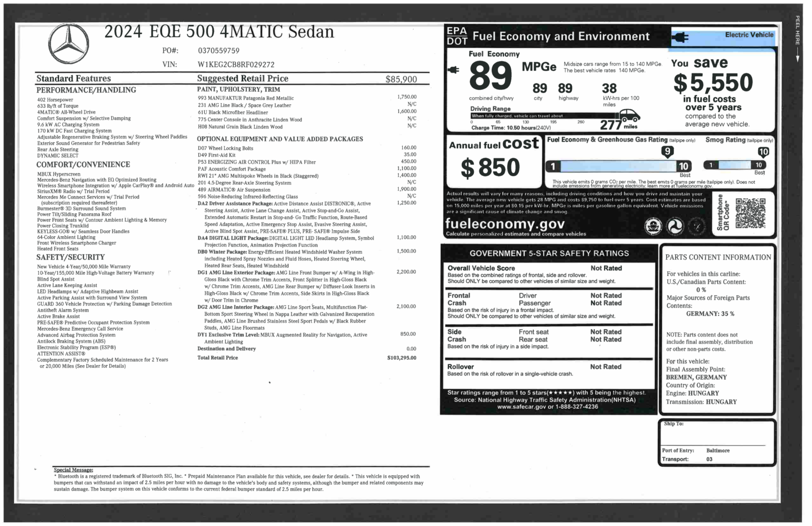Click the Ship To box
Screen dimensions: 812x526
pos(717,434)
